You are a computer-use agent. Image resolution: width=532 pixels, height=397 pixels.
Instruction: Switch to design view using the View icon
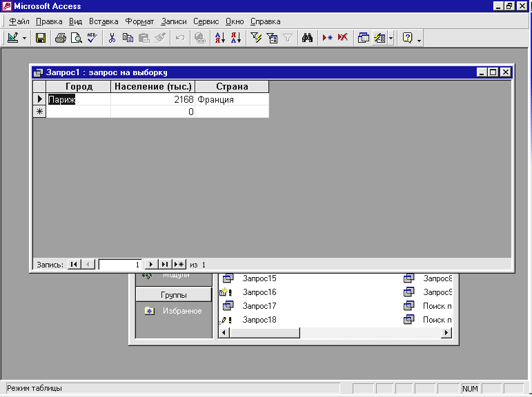(x=13, y=38)
